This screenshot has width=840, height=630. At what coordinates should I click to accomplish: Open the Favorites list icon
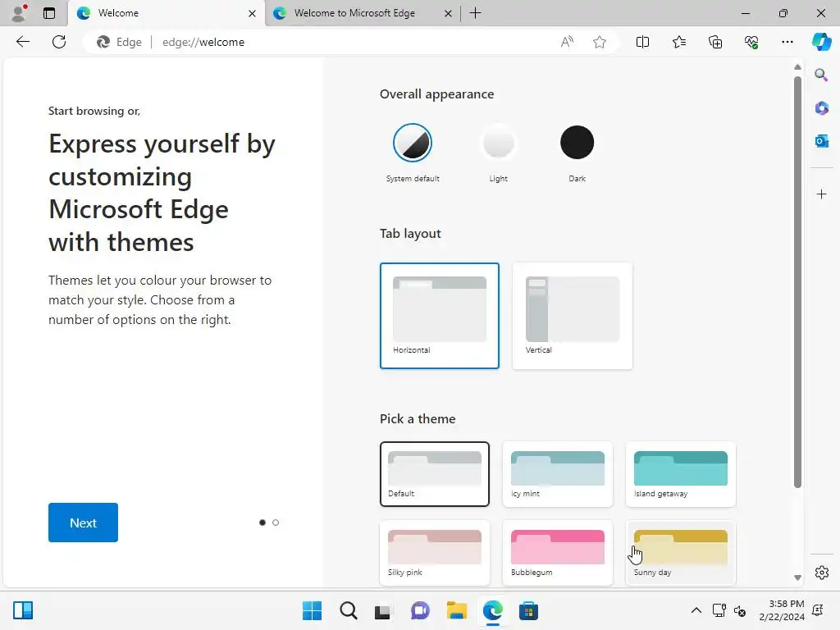click(x=678, y=42)
